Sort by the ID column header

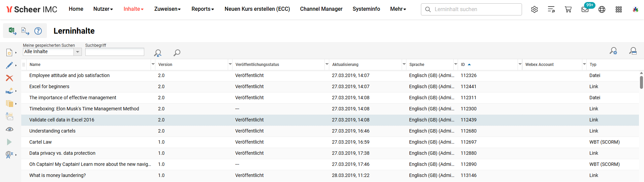463,65
